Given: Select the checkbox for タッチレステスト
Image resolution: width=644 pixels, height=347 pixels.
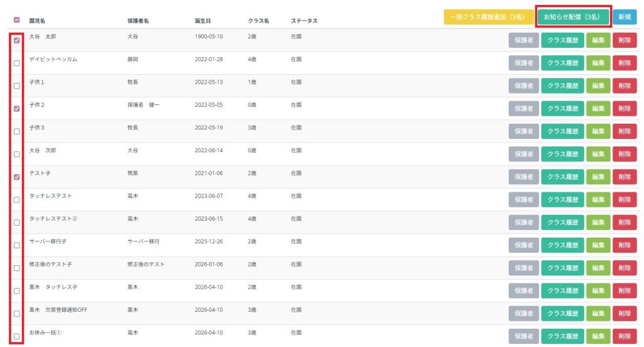Looking at the screenshot, I should tap(17, 200).
